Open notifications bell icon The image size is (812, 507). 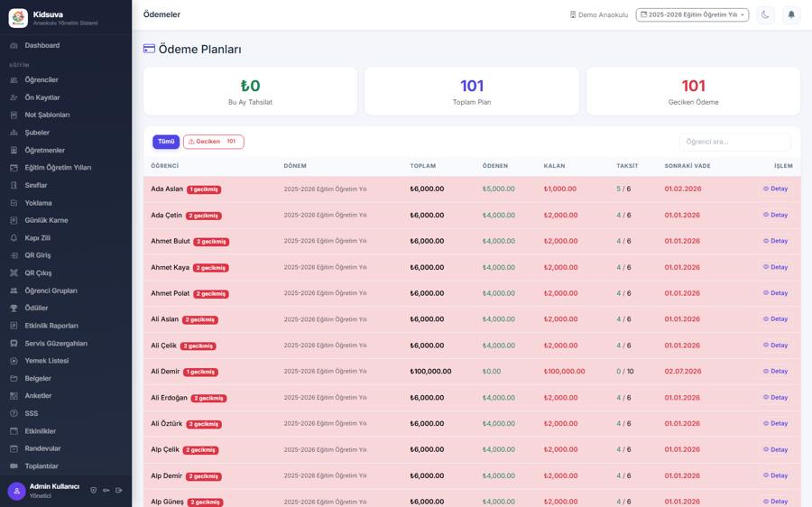click(x=790, y=15)
